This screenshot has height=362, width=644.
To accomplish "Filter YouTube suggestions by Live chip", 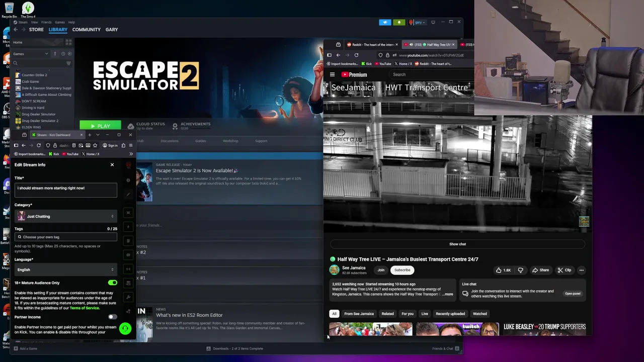I will pos(425,314).
